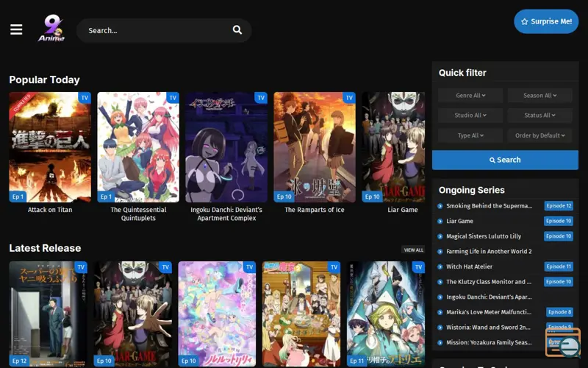
Task: Go to the 9Anime logo homepage
Action: pyautogui.click(x=51, y=28)
